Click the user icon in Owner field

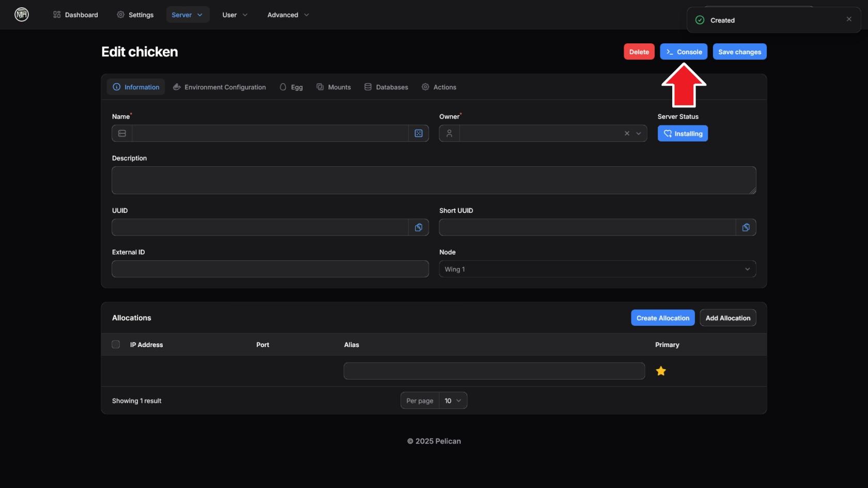pyautogui.click(x=450, y=133)
